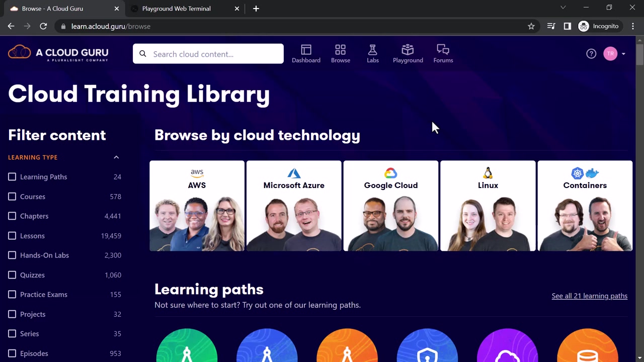Check the Hands-On Labs filter checkbox

pos(12,255)
